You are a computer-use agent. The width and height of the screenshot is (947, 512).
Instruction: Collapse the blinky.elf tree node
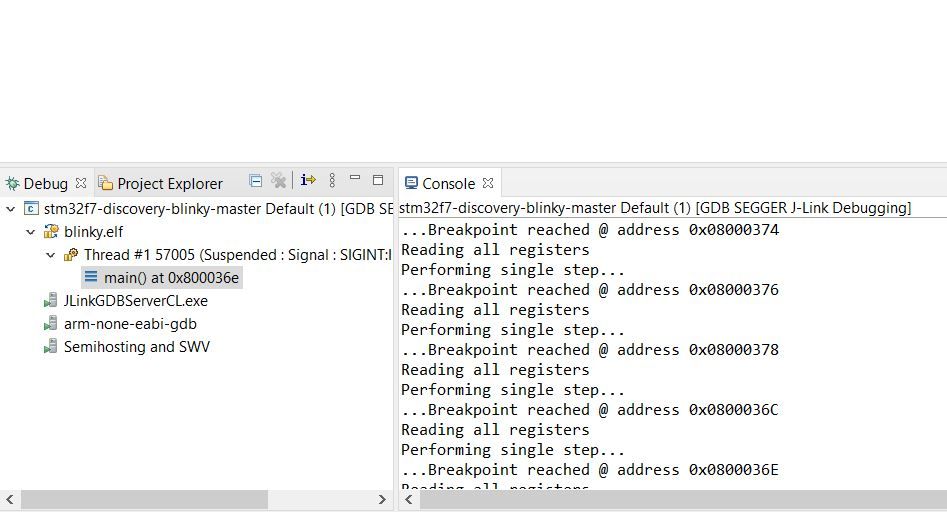click(31, 232)
